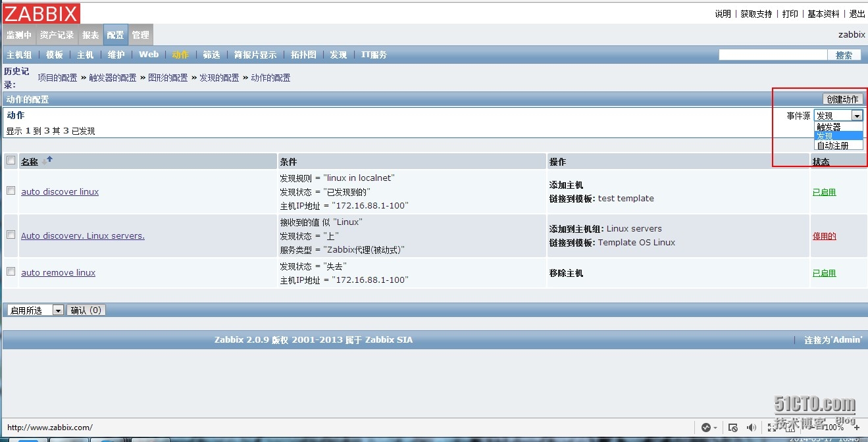Choose 发现 option in event source list

tap(838, 135)
